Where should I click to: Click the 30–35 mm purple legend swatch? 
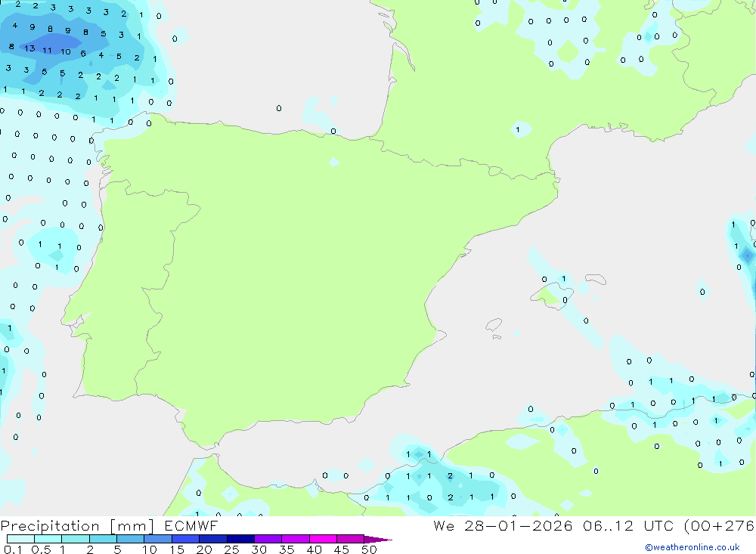pyautogui.click(x=268, y=539)
